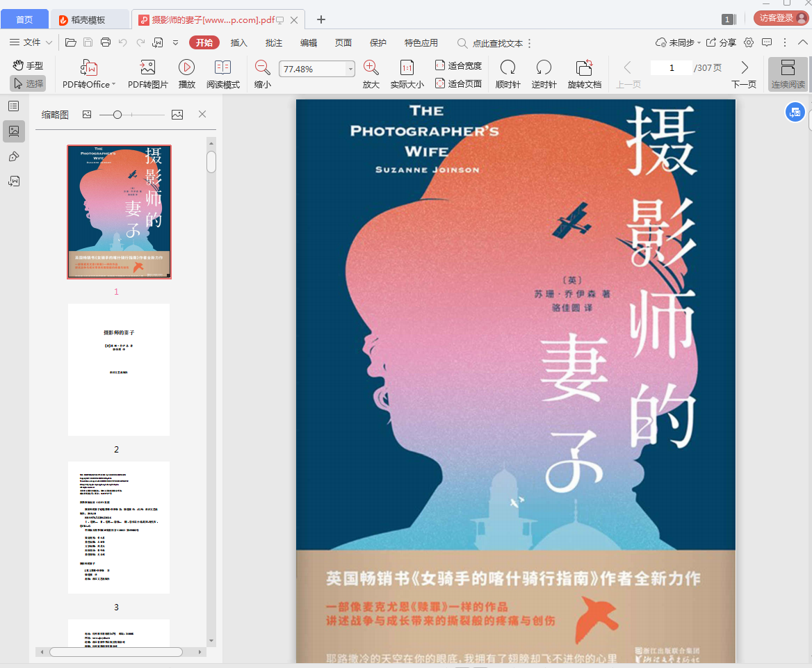Switch to 批注 tab
812x668 pixels.
click(273, 42)
